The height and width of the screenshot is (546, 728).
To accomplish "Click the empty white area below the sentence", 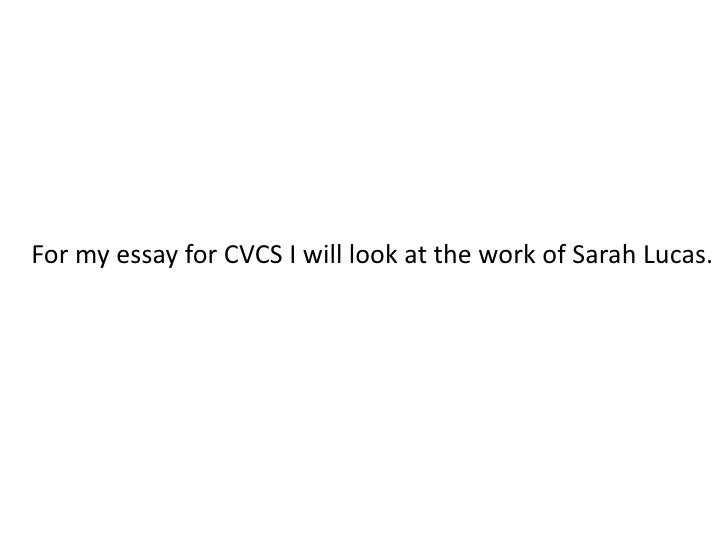I will 364,409.
